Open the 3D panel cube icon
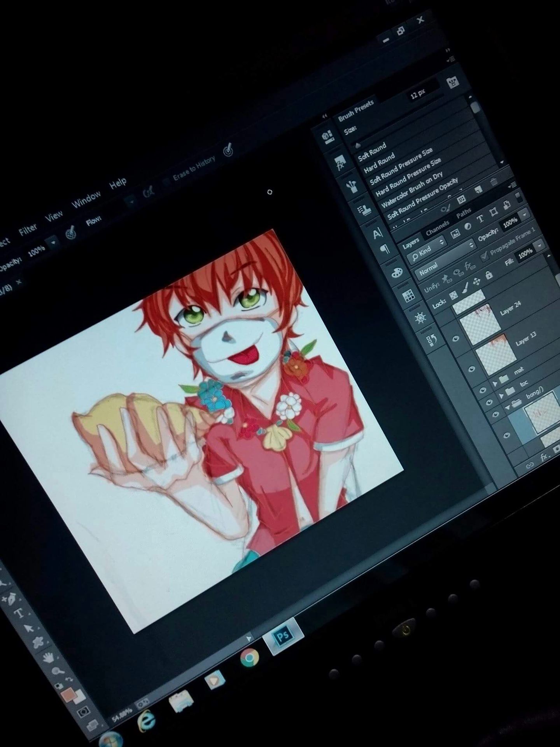The width and height of the screenshot is (560, 747). tap(328, 136)
